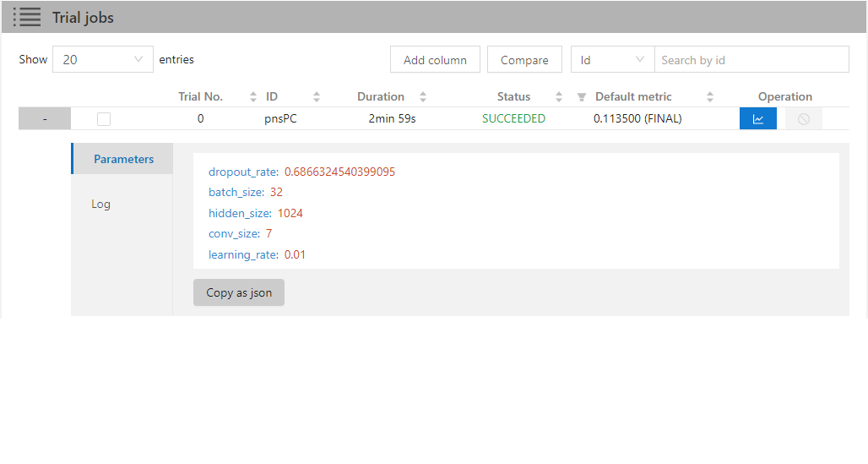Sort by Default metric column arrows
868x464 pixels.
click(x=710, y=97)
